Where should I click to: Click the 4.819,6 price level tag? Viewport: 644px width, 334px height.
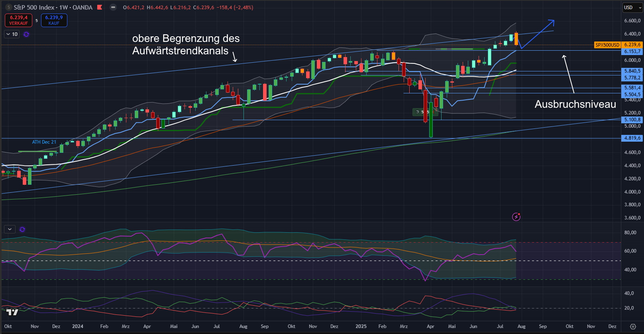632,138
